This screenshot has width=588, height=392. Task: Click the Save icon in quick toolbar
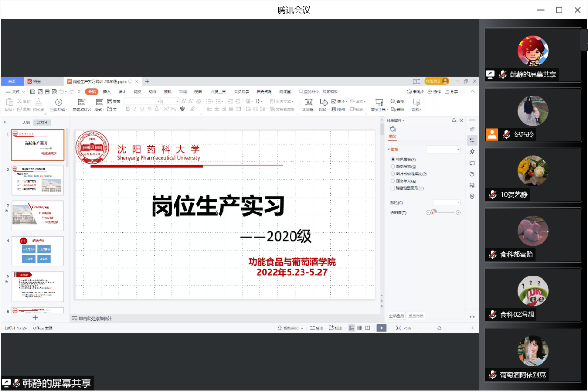click(x=32, y=92)
